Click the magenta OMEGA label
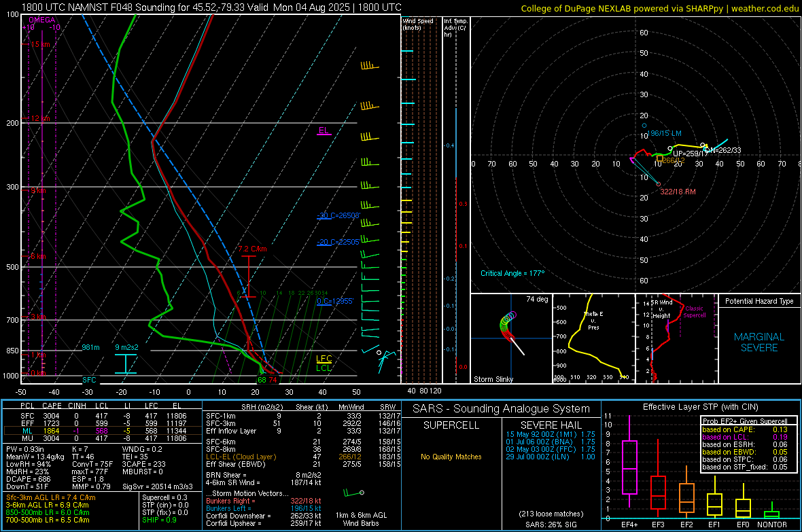This screenshot has width=802, height=532. tap(42, 20)
